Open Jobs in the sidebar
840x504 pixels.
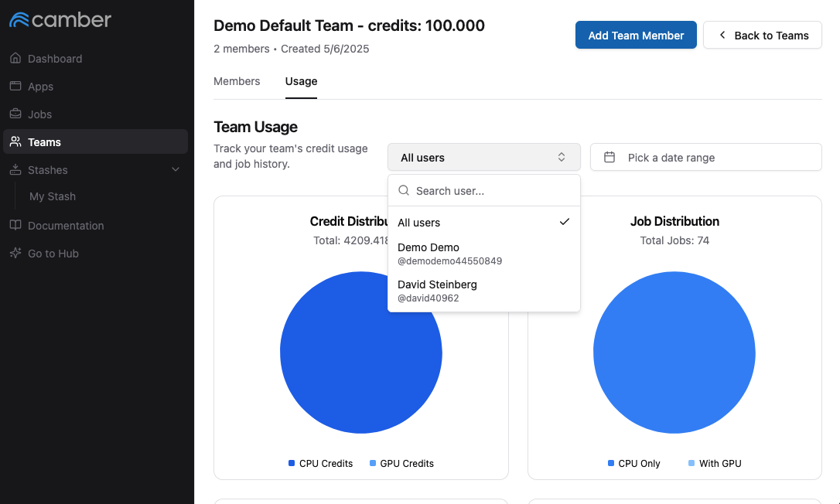pos(95,114)
